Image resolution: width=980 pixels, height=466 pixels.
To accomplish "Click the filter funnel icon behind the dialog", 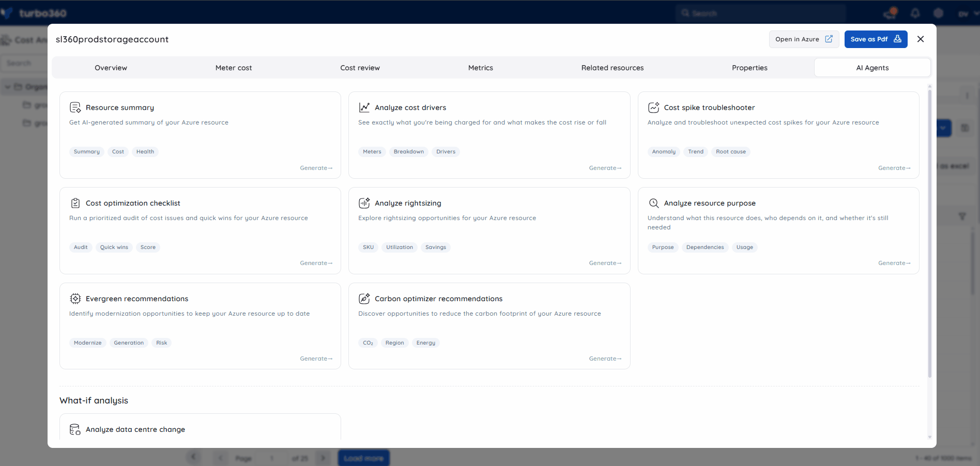I will tap(962, 216).
